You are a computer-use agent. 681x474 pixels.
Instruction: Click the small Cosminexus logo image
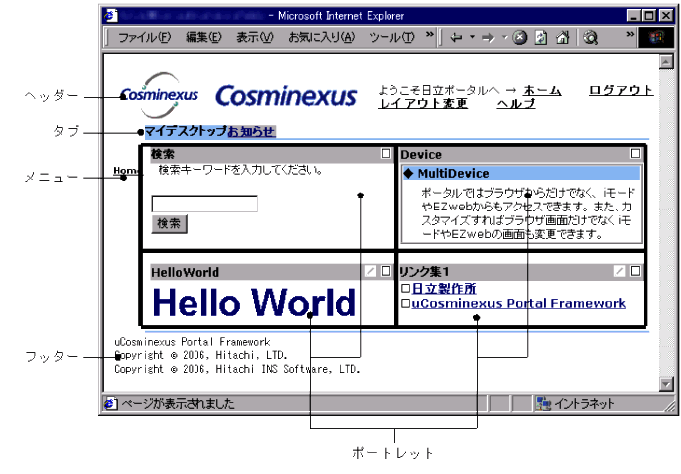pos(159,95)
